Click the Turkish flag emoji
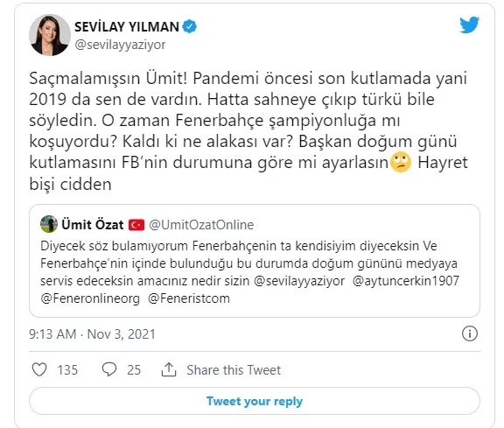Screen dimensions: 504x428 pyautogui.click(x=136, y=225)
